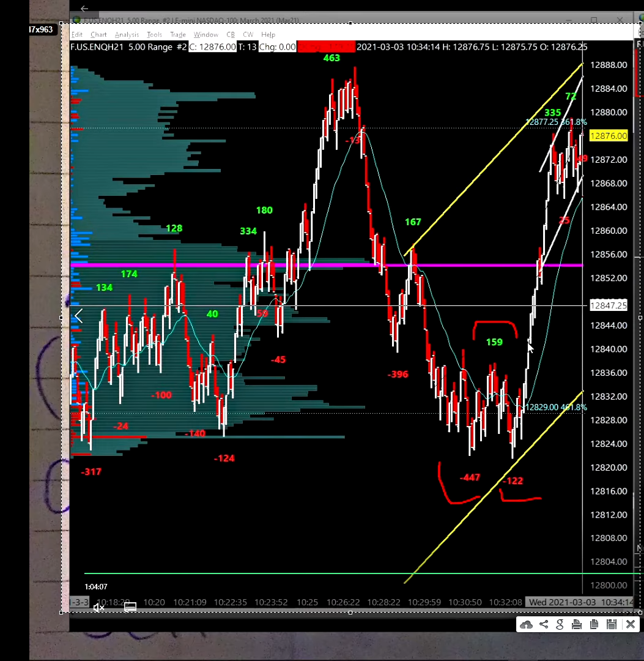
Task: Click the red -124 delta value
Action: tap(224, 458)
